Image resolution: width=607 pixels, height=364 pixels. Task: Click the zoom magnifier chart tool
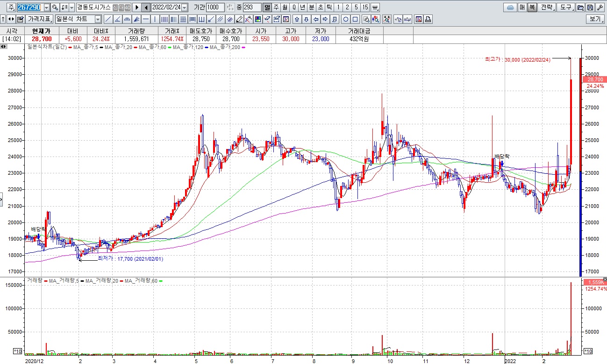pos(366,19)
